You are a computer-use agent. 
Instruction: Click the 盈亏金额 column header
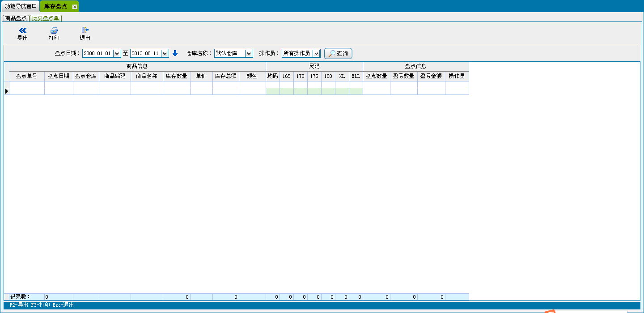pos(431,76)
